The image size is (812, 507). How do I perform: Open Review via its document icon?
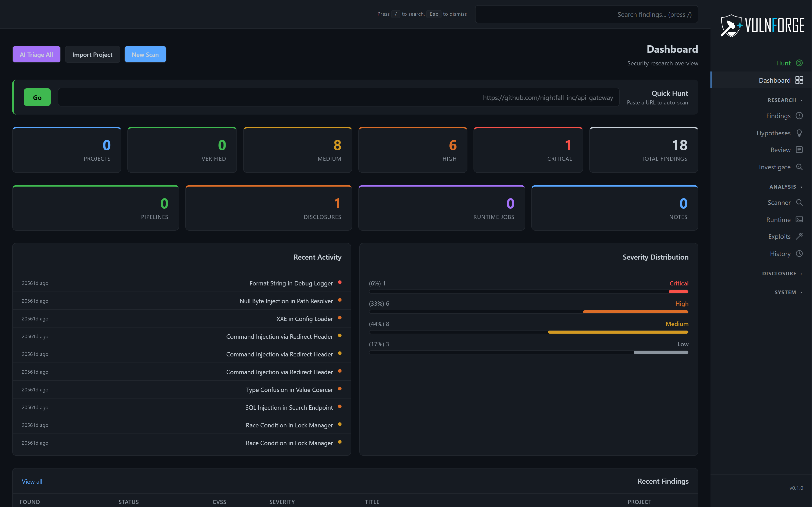[800, 150]
